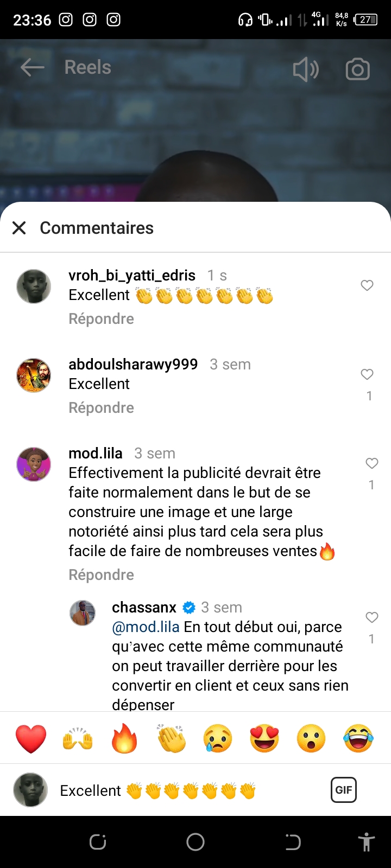Open mod.lila's profile picture
Screen dimensions: 391x868
[x=34, y=464]
